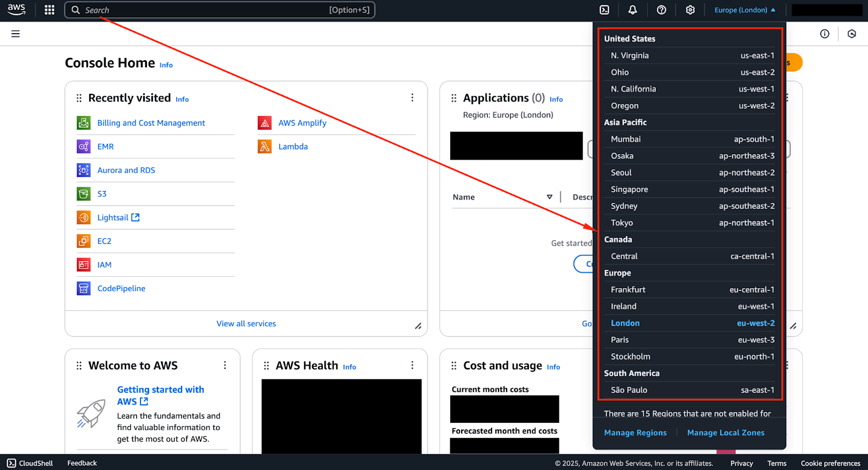Click the Cost and usage Info link

point(553,367)
